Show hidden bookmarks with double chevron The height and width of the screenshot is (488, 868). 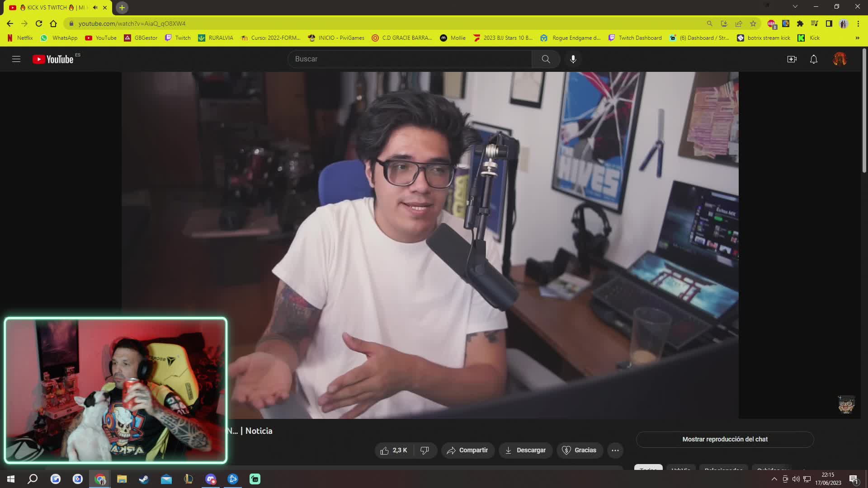click(x=857, y=38)
